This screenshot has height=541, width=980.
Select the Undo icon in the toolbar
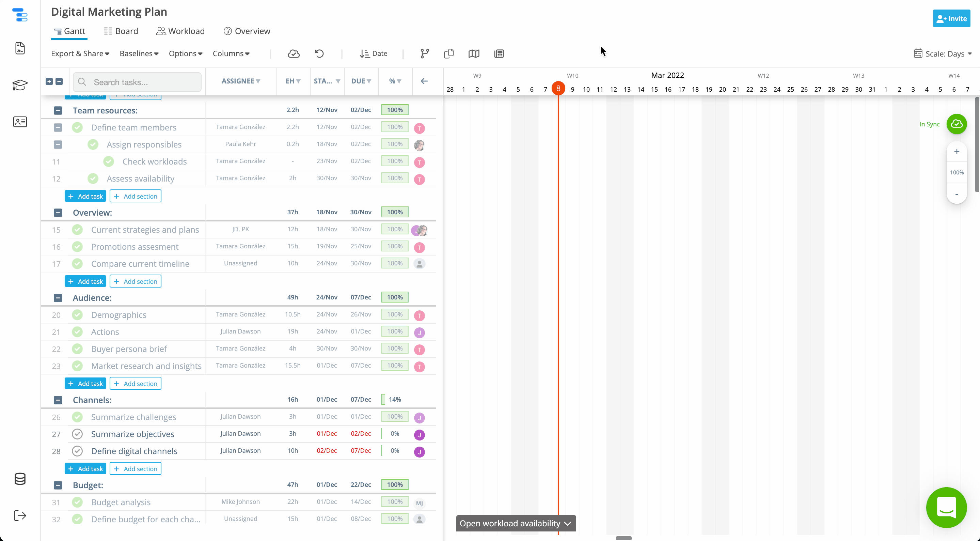tap(319, 54)
